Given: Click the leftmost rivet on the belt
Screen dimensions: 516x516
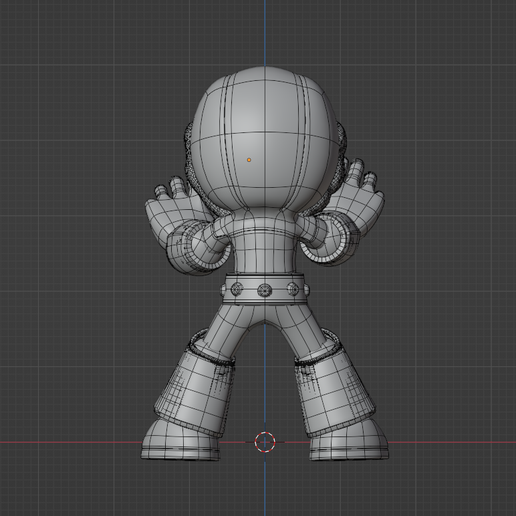Looking at the screenshot, I should click(x=223, y=290).
